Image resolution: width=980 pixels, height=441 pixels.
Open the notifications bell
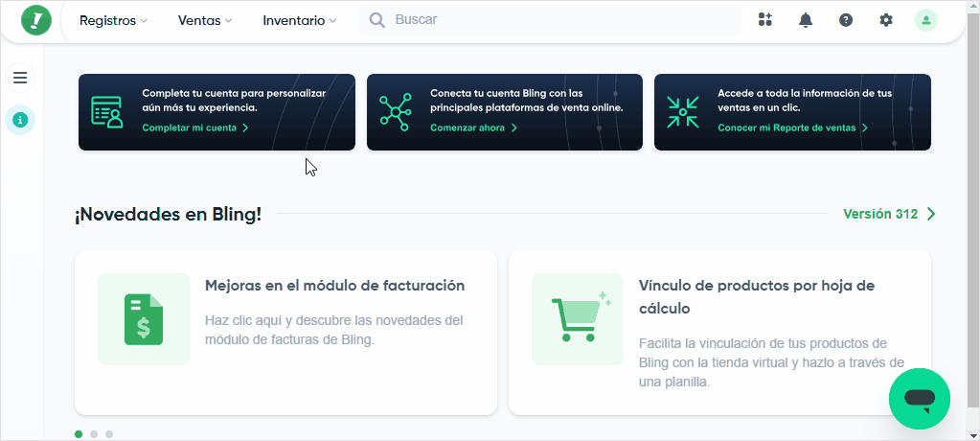tap(806, 20)
